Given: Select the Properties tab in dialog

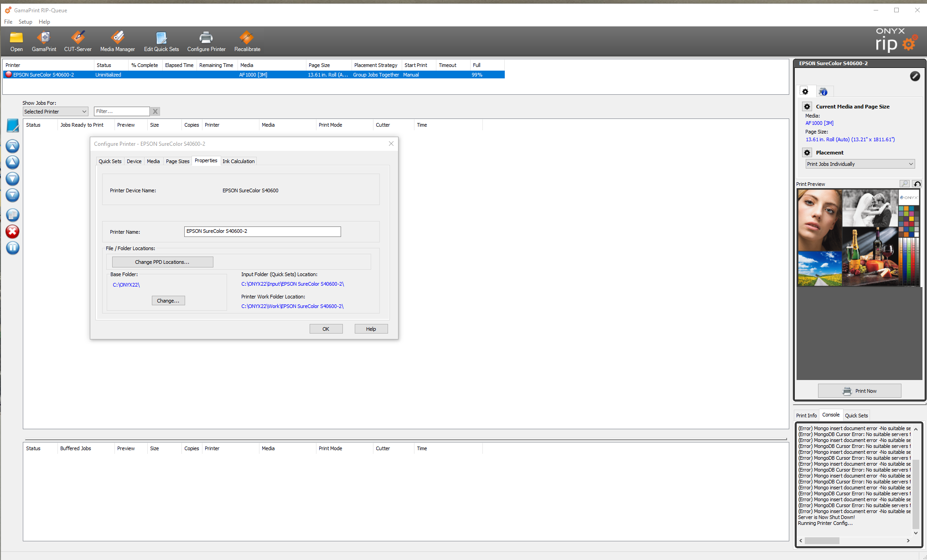Looking at the screenshot, I should tap(206, 160).
